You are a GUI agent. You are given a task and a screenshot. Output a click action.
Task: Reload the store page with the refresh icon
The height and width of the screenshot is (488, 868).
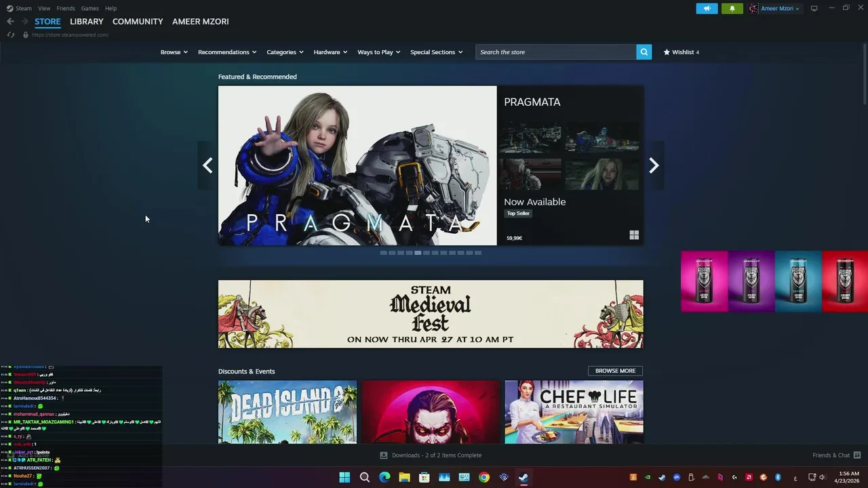tap(11, 35)
